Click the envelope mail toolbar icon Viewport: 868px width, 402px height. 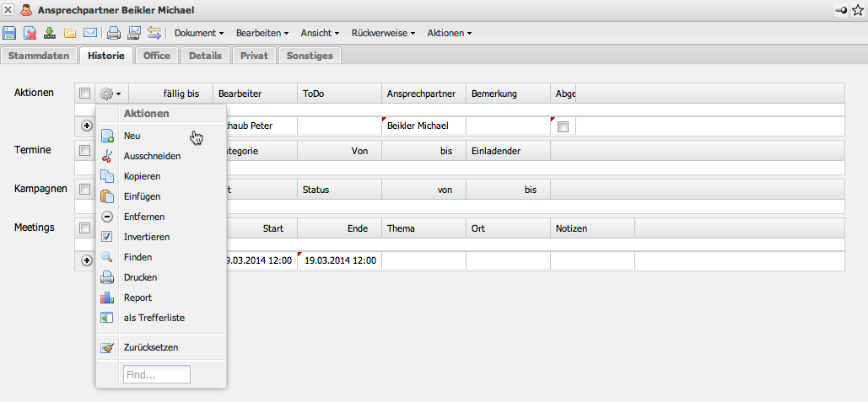(90, 33)
